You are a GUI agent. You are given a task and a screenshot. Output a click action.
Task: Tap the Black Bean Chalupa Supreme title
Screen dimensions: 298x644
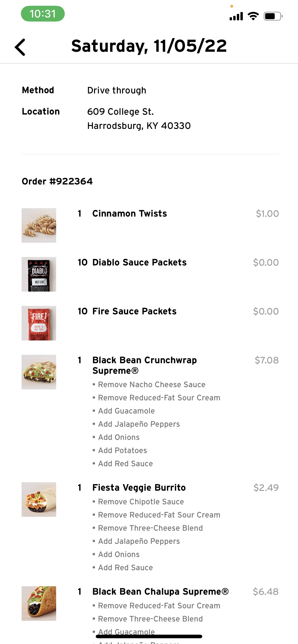point(160,592)
